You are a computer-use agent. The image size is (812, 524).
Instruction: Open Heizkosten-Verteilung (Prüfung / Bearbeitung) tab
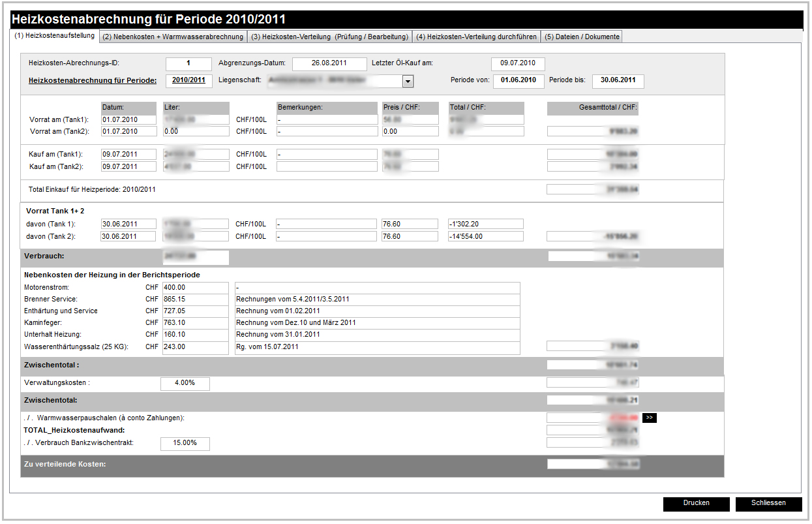coord(329,37)
